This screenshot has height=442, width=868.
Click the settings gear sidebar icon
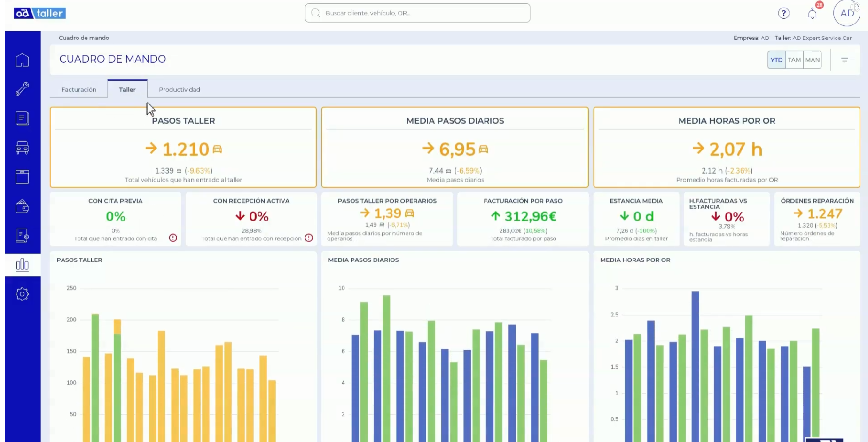click(x=22, y=294)
